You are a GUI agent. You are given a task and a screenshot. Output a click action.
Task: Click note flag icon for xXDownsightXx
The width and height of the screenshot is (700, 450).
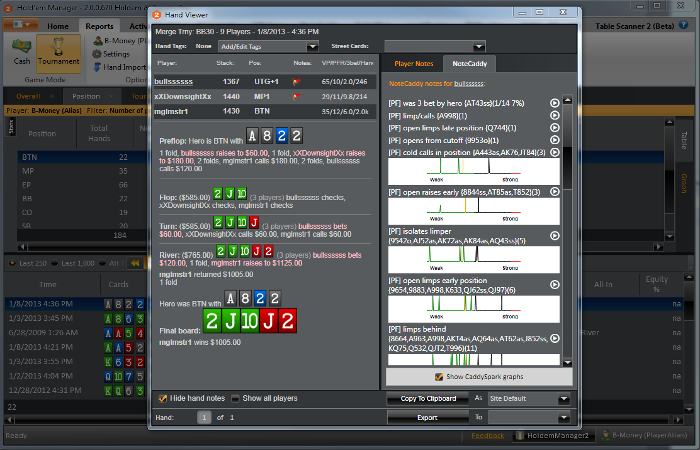point(295,96)
